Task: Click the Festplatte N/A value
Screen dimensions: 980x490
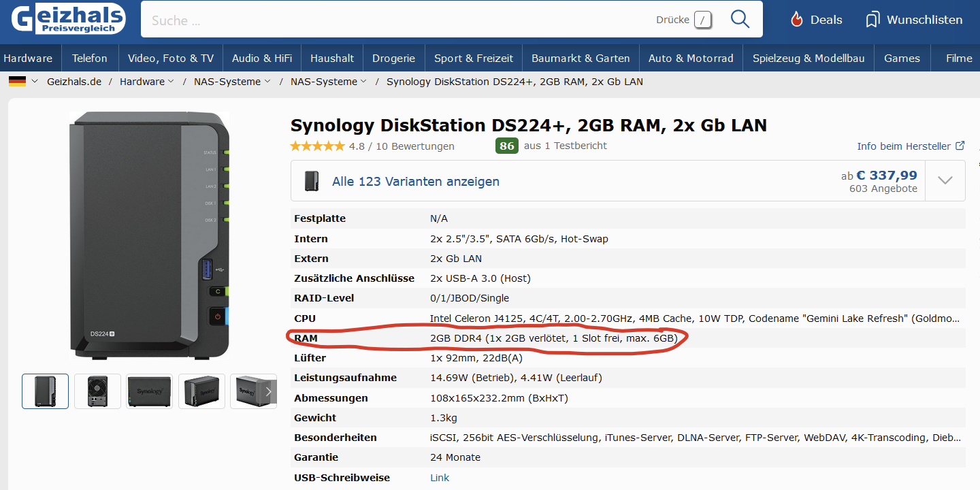Action: (x=439, y=218)
